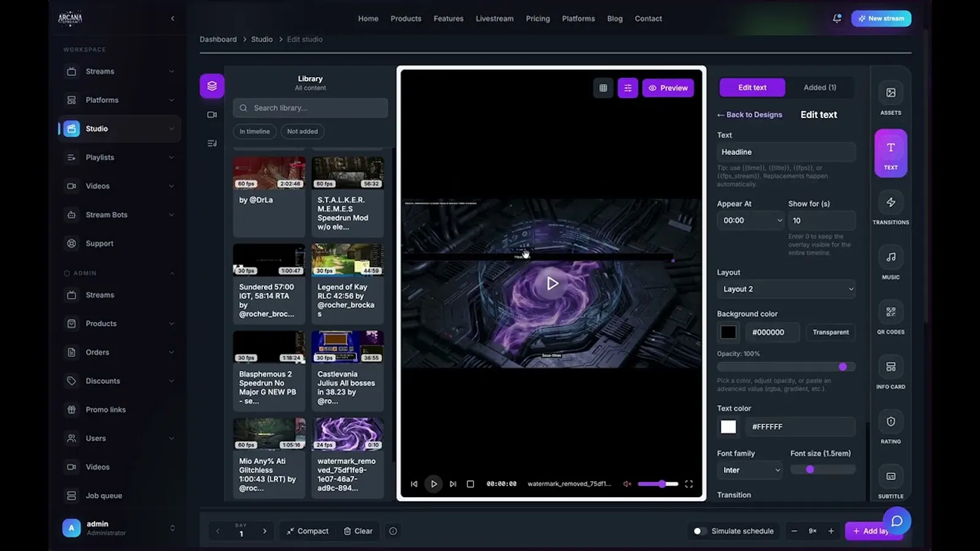Click the Headline text input
The height and width of the screenshot is (551, 980).
coord(786,152)
